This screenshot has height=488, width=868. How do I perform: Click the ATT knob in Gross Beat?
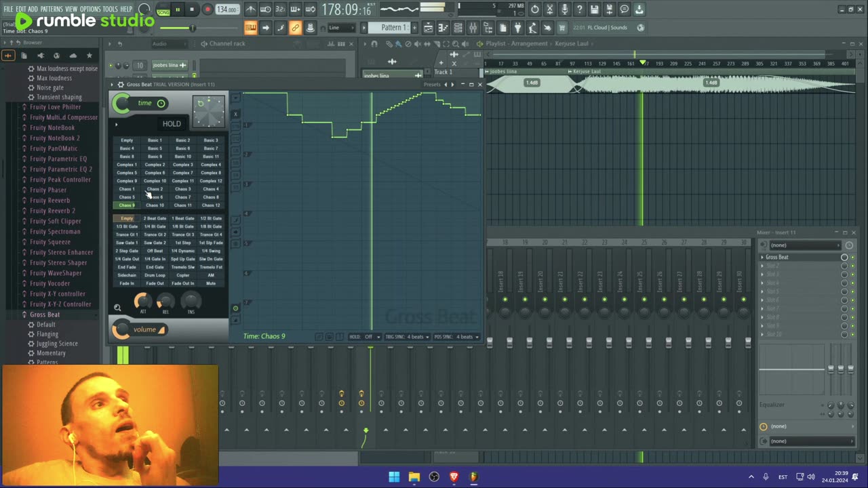142,302
